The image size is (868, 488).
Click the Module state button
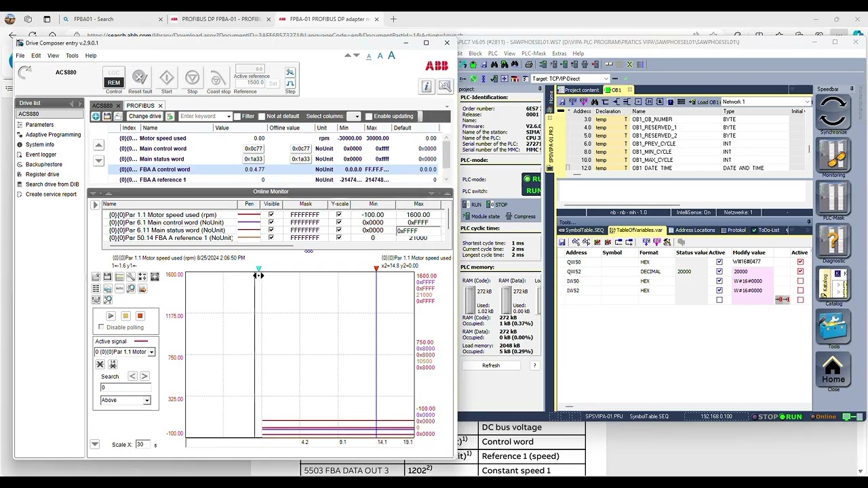tap(481, 216)
